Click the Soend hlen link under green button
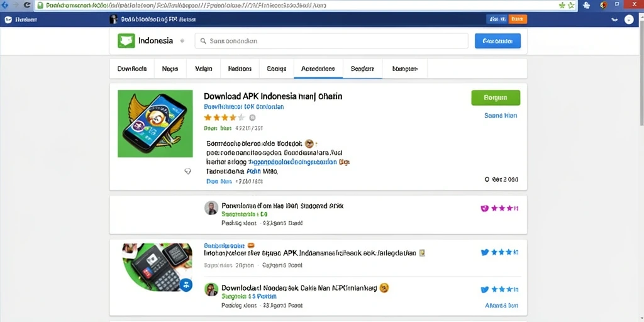The width and height of the screenshot is (644, 322). point(500,116)
